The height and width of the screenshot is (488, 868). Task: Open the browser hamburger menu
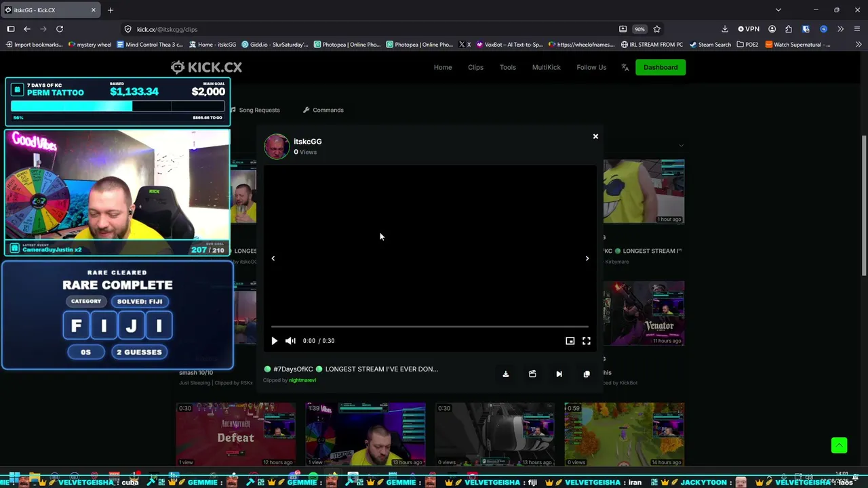pos(857,29)
